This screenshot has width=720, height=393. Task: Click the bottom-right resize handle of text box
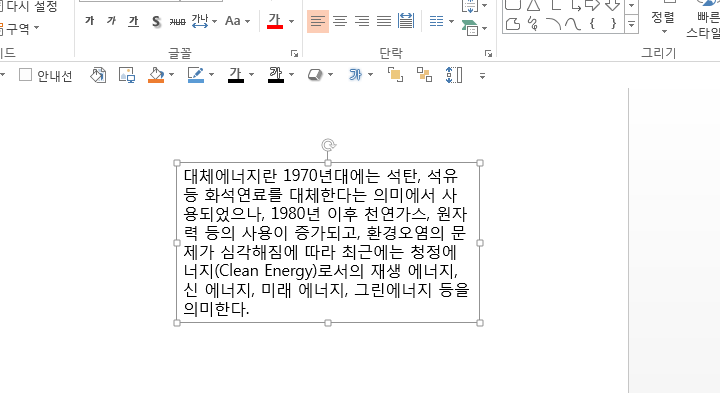click(480, 323)
